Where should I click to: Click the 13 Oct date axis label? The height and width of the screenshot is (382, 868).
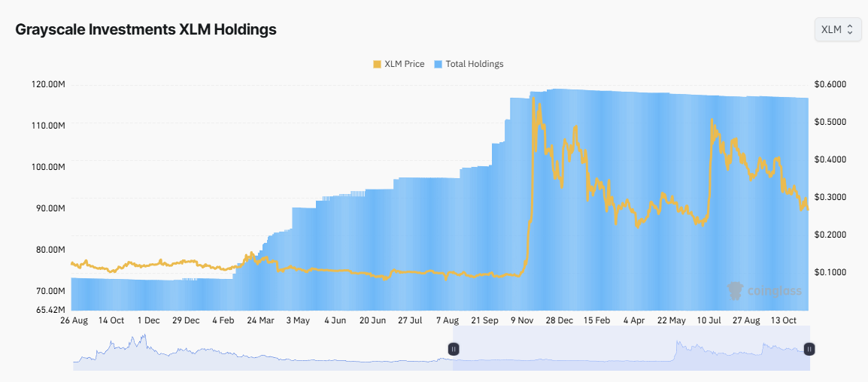(784, 320)
